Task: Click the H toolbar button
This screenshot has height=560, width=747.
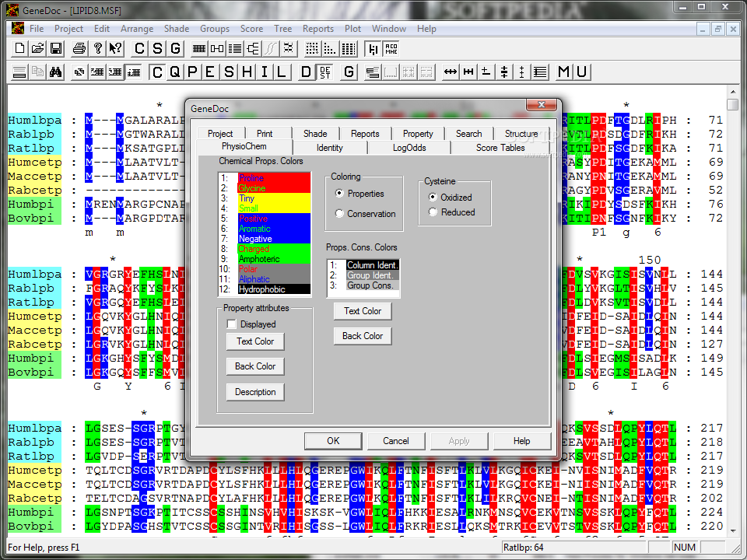Action: [247, 72]
